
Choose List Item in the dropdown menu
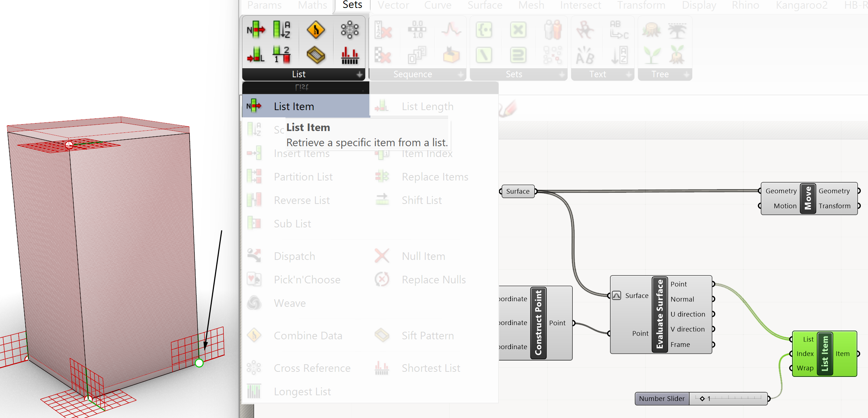click(x=293, y=106)
